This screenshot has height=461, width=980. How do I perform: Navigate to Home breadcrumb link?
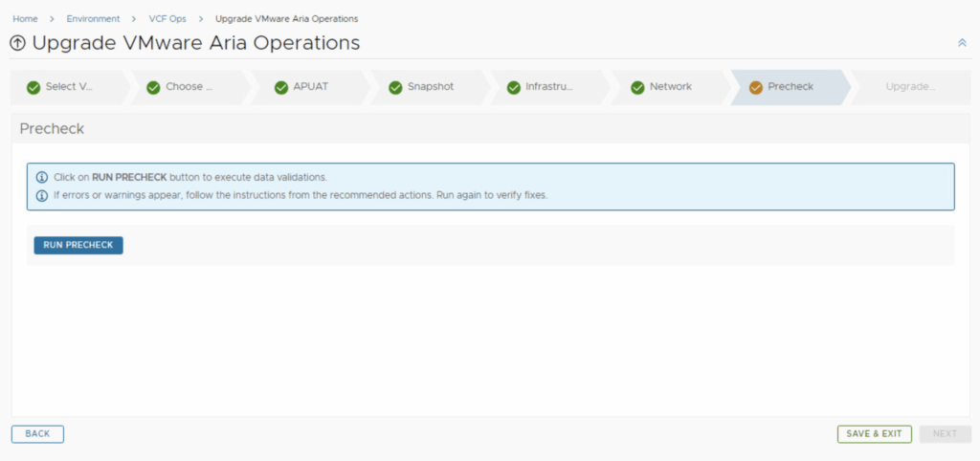25,19
